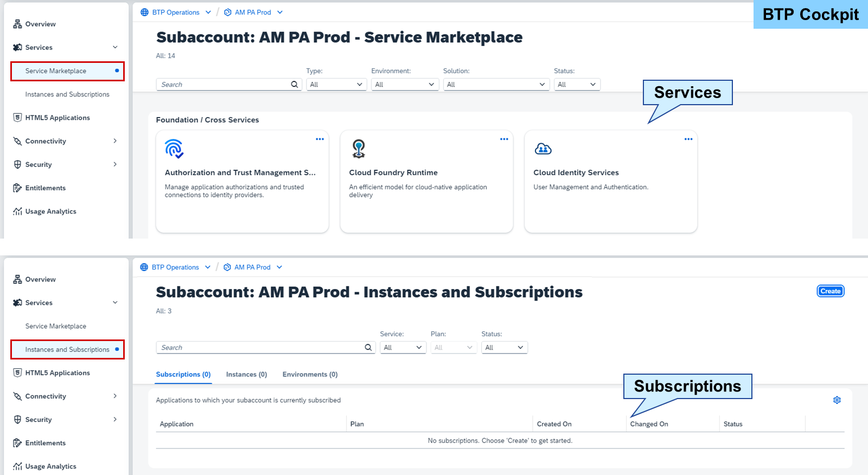This screenshot has width=868, height=475.
Task: Open Overview in the upper sidebar
Action: (41, 24)
